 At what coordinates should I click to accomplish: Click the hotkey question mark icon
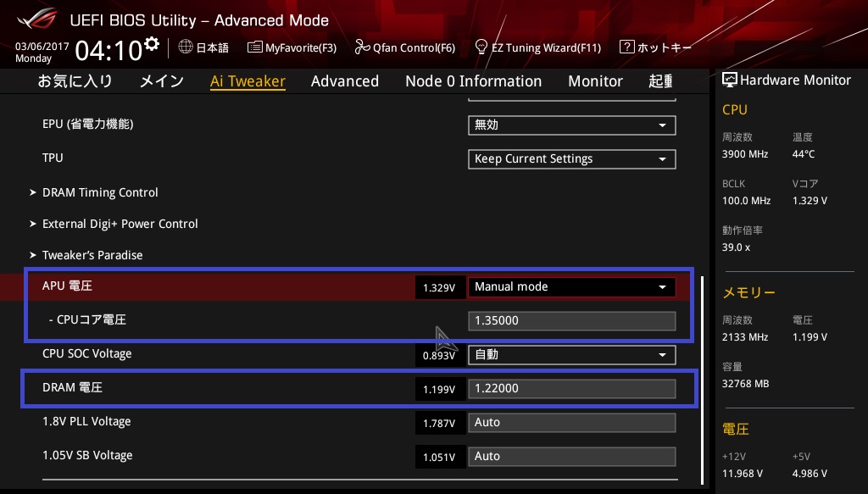[626, 47]
